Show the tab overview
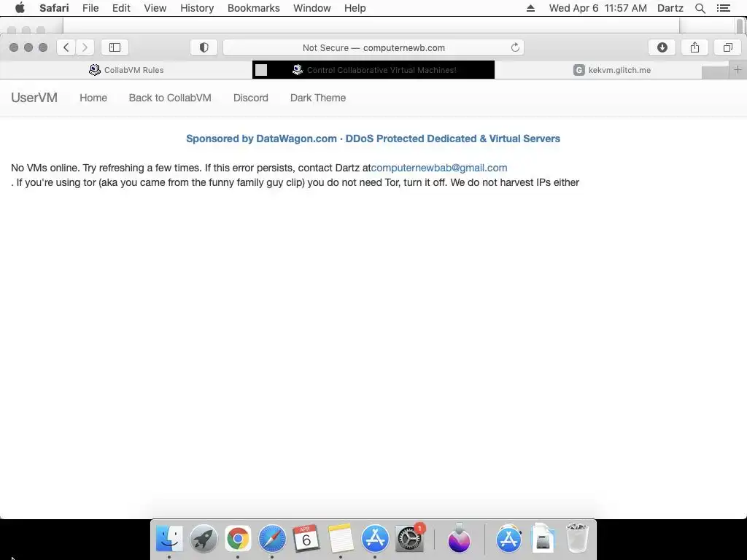This screenshot has width=747, height=560. [727, 47]
